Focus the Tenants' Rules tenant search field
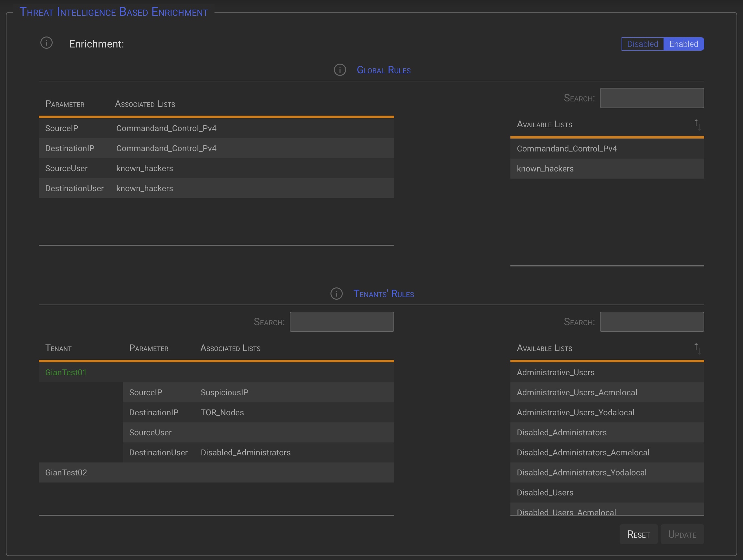The image size is (743, 560). (x=341, y=322)
